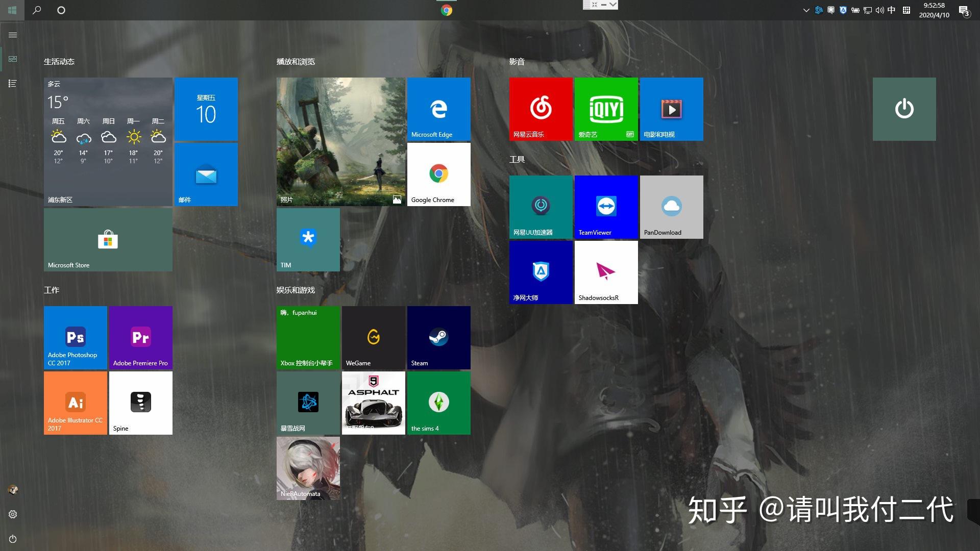
Task: Launch Steam from its tile
Action: click(438, 337)
